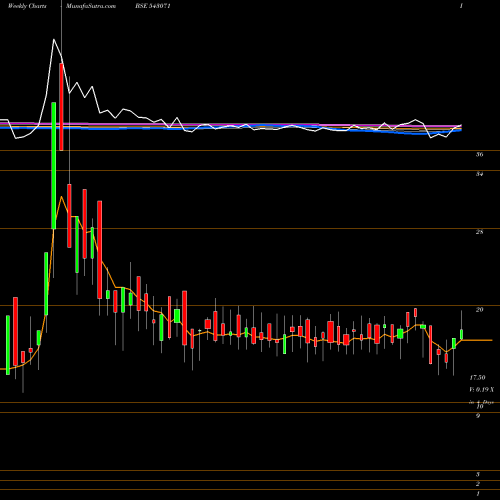Image resolution: width=500 pixels, height=500 pixels.
Task: Click the '34' price axis label
Action: pos(479,174)
